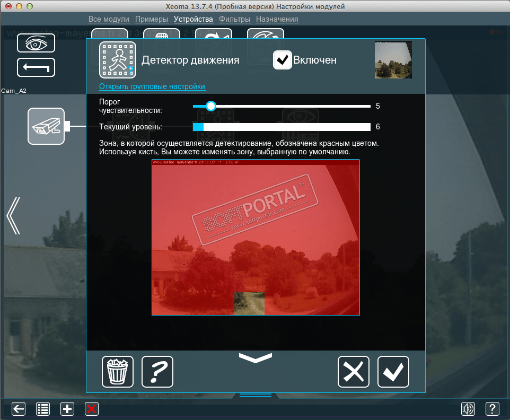Select the camera module icon in chain
The width and height of the screenshot is (510, 420).
point(46,126)
